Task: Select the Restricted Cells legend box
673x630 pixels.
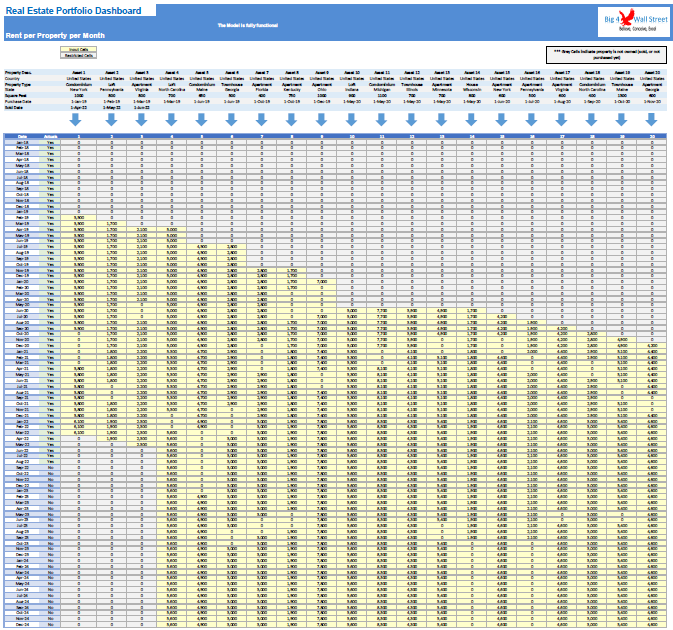Action: [78, 55]
